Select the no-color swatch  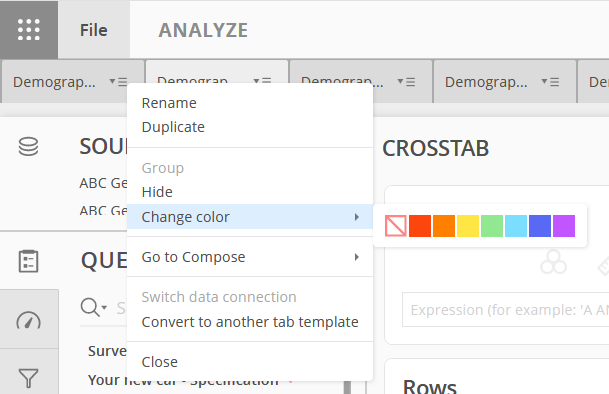point(395,226)
